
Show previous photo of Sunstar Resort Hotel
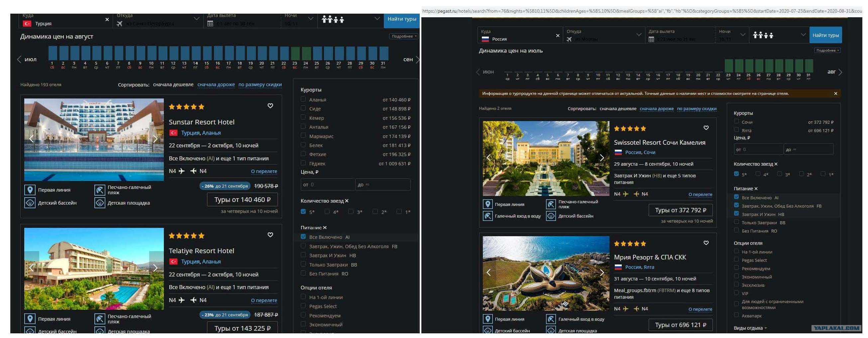coord(31,139)
